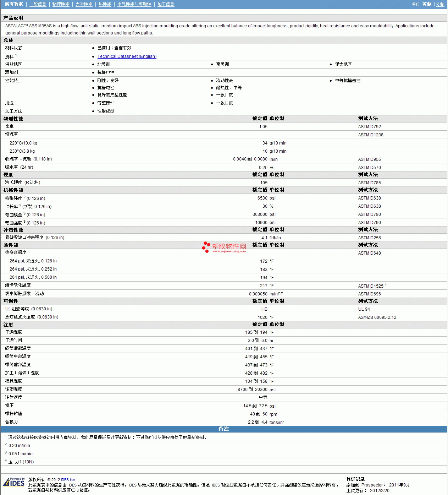The image size is (448, 495).
Task: Click the 注塑温度 row label
Action: [x=13, y=389]
